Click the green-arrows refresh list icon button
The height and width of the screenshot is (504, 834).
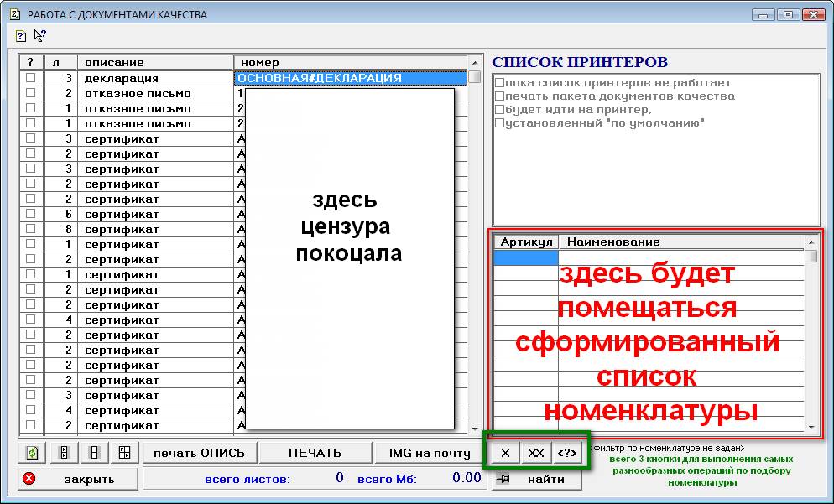point(32,453)
